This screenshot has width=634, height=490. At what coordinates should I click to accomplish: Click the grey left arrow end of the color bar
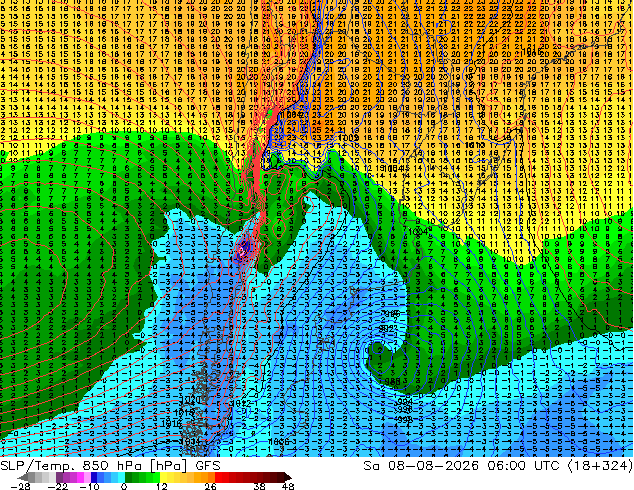(x=23, y=477)
